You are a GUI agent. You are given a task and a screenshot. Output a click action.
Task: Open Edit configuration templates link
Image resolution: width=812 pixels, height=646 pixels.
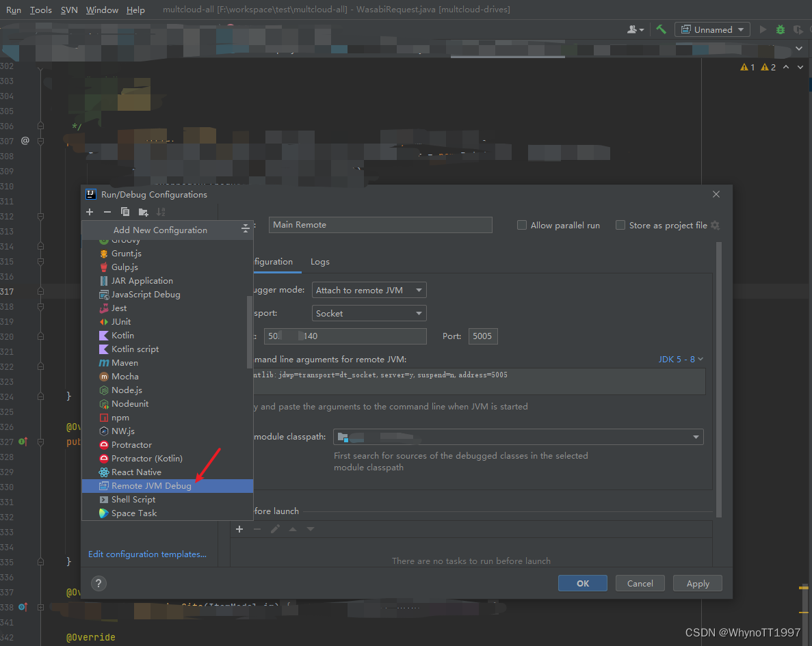pyautogui.click(x=147, y=554)
